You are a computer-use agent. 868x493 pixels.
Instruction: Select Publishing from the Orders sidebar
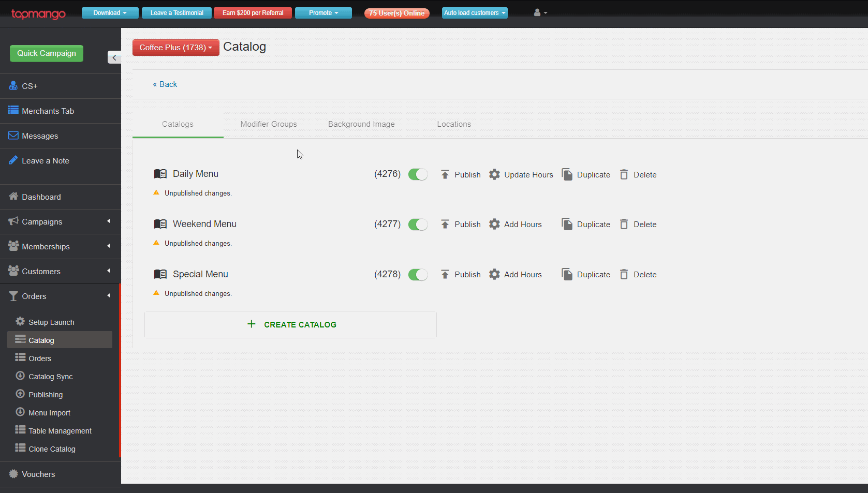(x=46, y=394)
